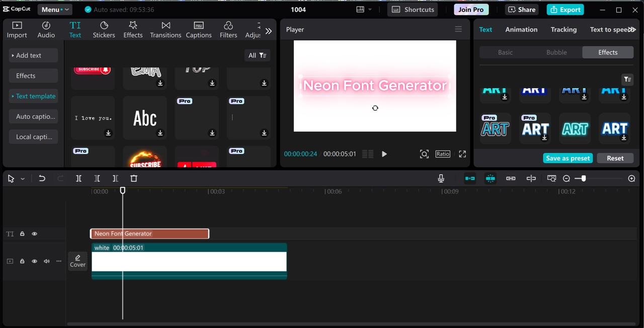Select Text template in the sidebar
This screenshot has width=644, height=328.
(x=33, y=96)
